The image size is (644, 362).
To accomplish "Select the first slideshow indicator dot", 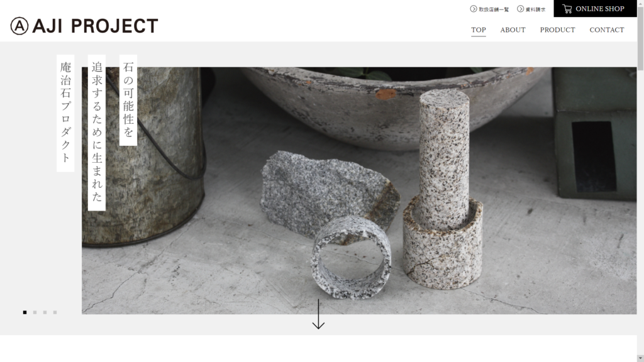I will click(25, 312).
